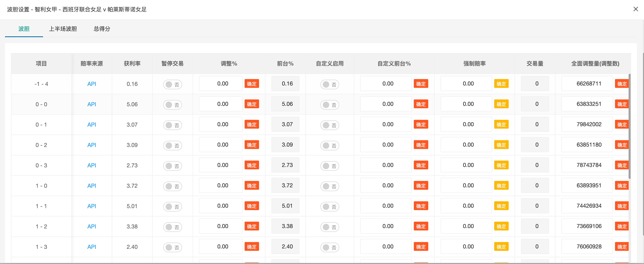Toggle 暂停交易 switch for row 0 - 1

172,125
